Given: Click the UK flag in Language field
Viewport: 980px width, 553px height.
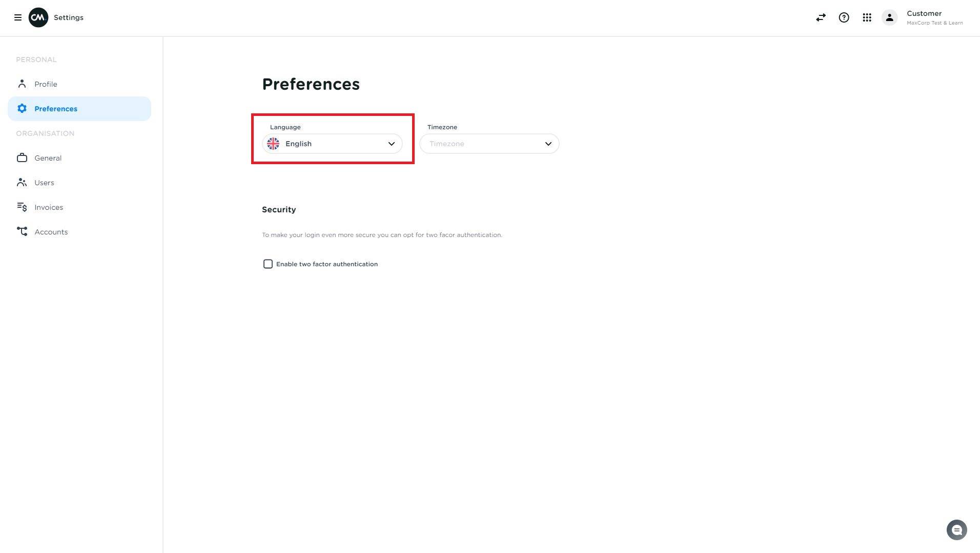Looking at the screenshot, I should (x=273, y=144).
